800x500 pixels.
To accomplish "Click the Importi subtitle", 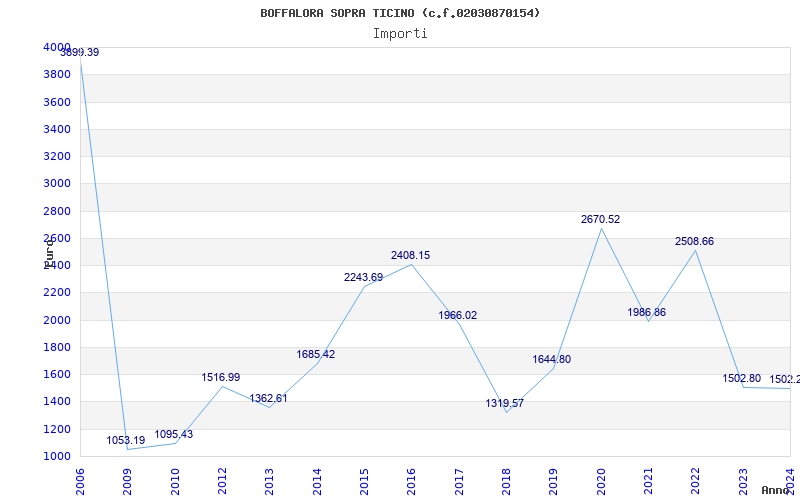I will pyautogui.click(x=400, y=34).
